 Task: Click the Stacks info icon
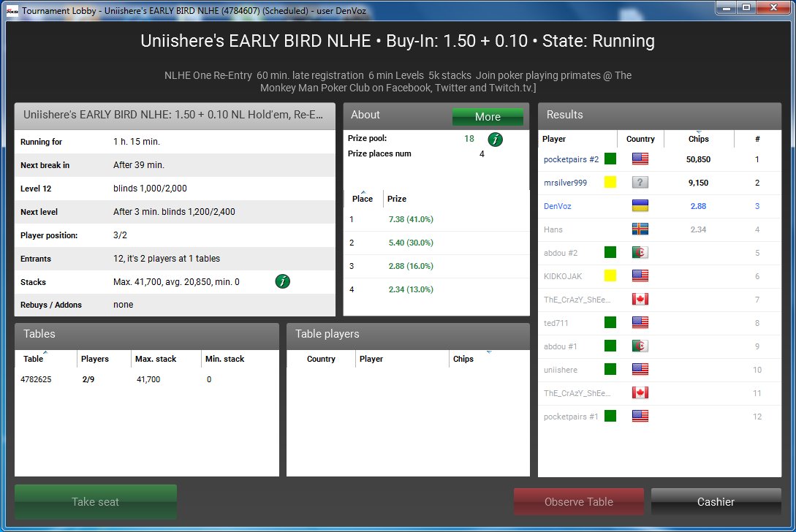click(x=283, y=281)
